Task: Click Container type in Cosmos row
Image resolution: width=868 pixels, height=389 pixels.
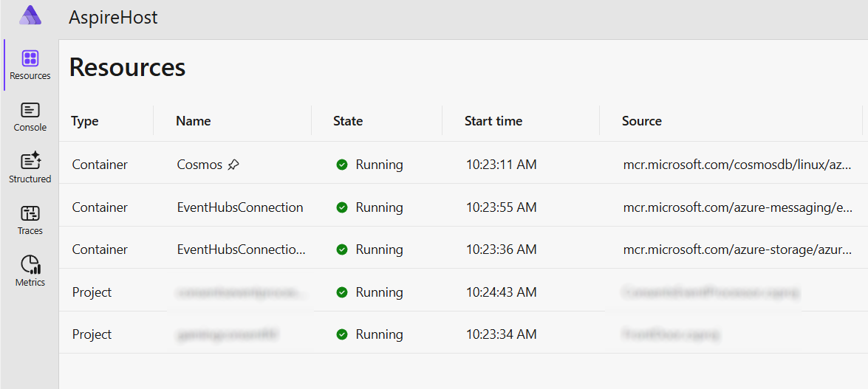Action: pyautogui.click(x=100, y=165)
